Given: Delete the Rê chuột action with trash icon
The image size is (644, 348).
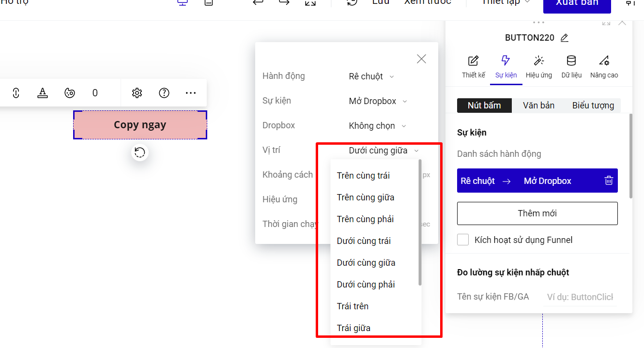Looking at the screenshot, I should pyautogui.click(x=609, y=181).
